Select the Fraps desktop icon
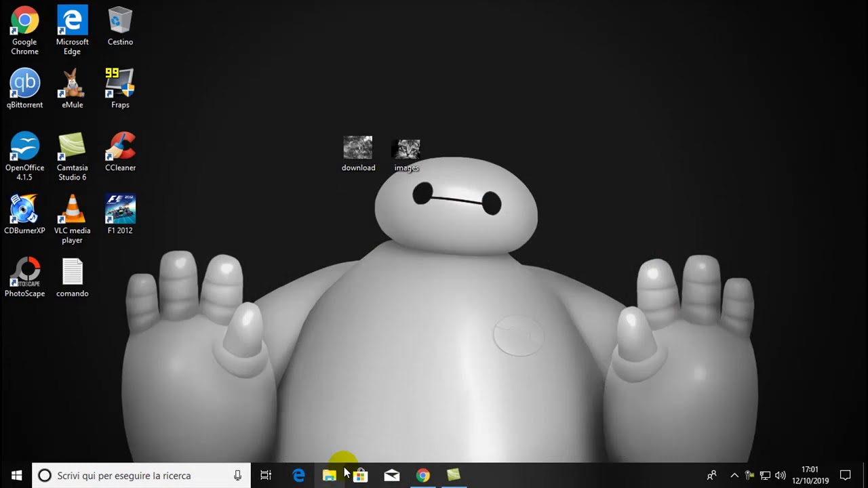This screenshot has height=488, width=868. 120,88
